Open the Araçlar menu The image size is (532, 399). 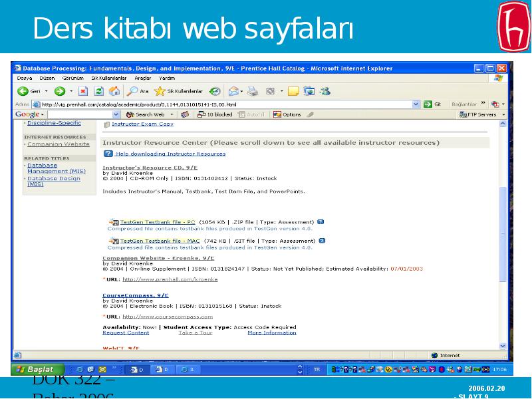point(142,78)
